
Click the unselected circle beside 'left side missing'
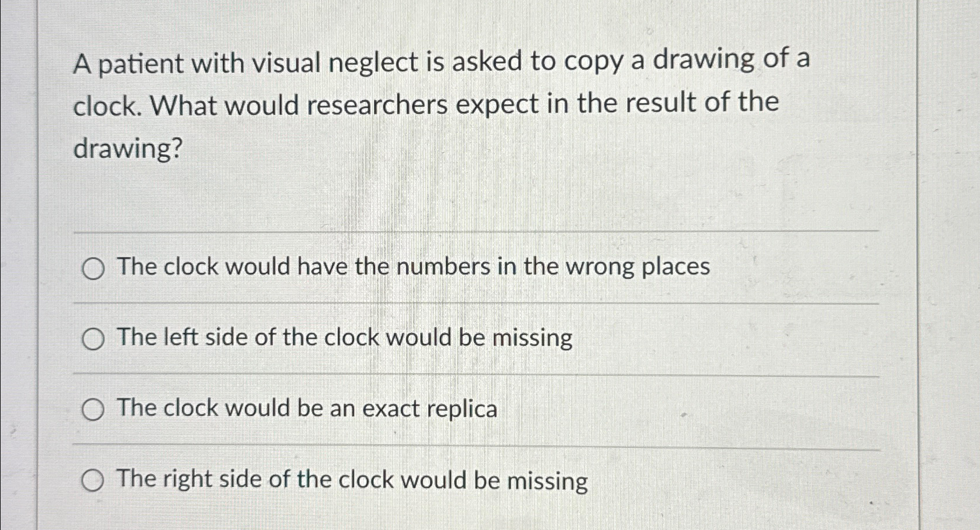93,339
